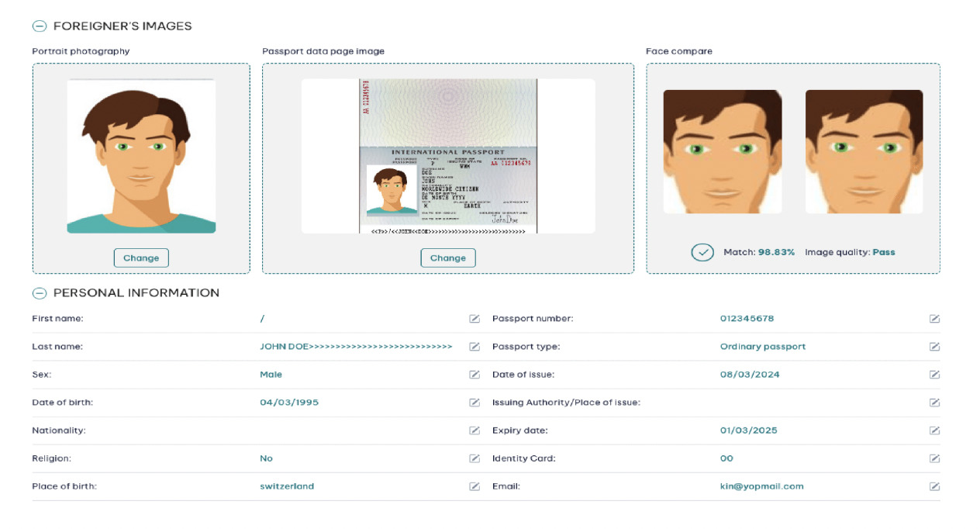Change the passport data page image
Viewport: 980px width, 529px height.
pyautogui.click(x=447, y=258)
